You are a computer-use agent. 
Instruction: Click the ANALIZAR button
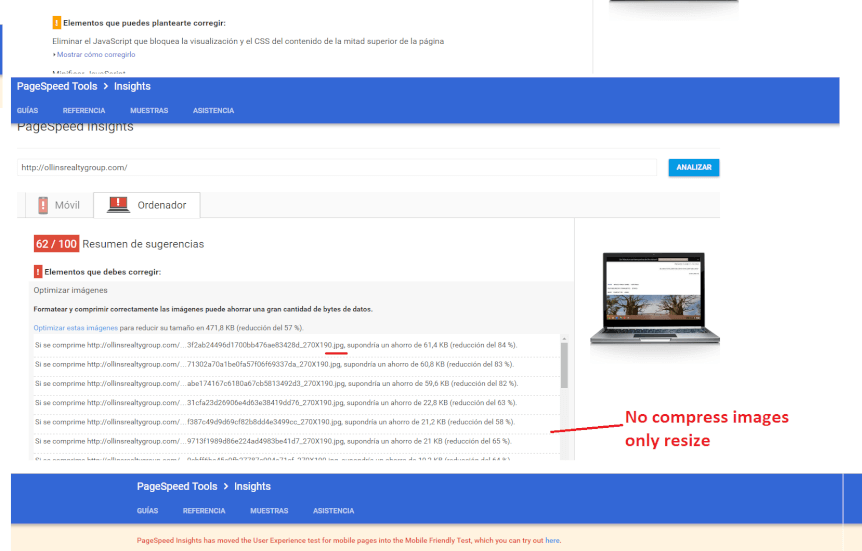click(x=694, y=167)
